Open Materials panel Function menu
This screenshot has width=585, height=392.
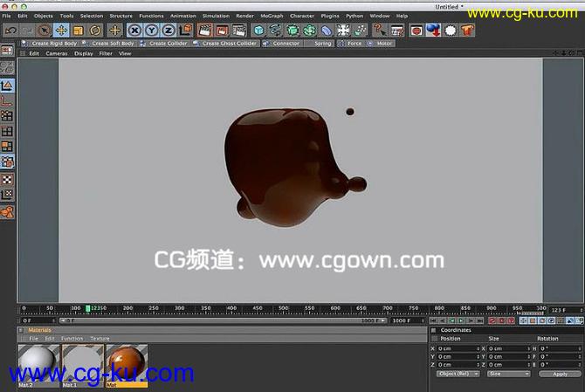pos(72,339)
